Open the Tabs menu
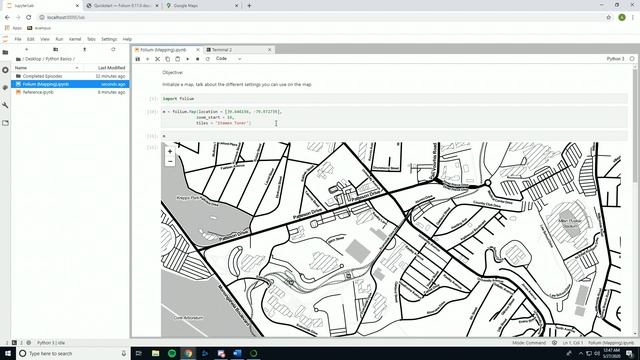Image resolution: width=640 pixels, height=360 pixels. point(91,39)
